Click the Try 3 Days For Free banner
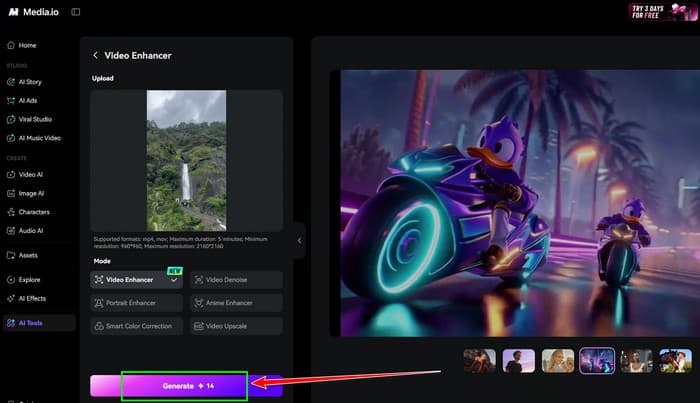This screenshot has height=403, width=700. [x=662, y=12]
